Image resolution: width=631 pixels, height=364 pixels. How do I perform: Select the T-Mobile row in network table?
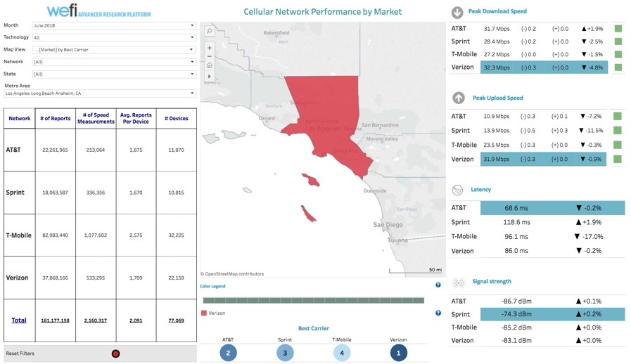[100, 235]
